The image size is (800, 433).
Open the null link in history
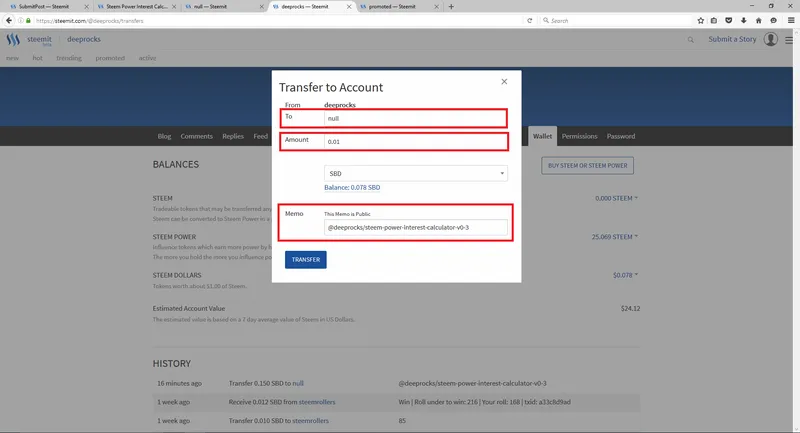click(298, 383)
